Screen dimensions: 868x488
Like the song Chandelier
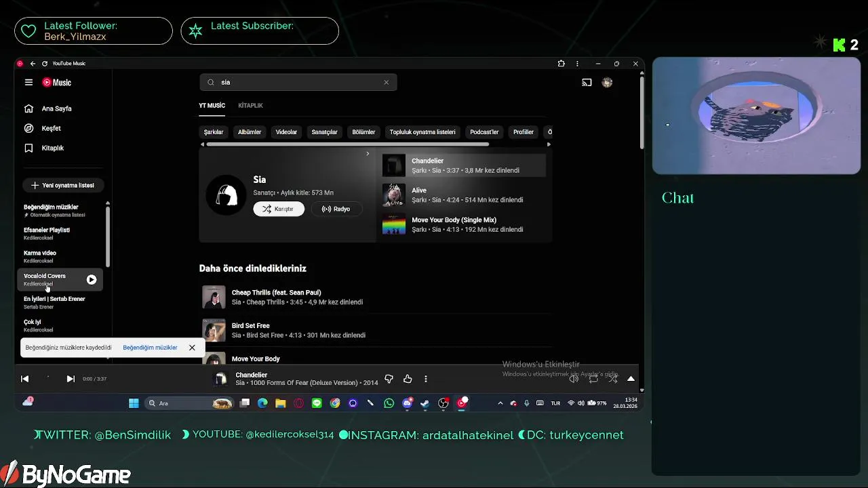pos(408,379)
